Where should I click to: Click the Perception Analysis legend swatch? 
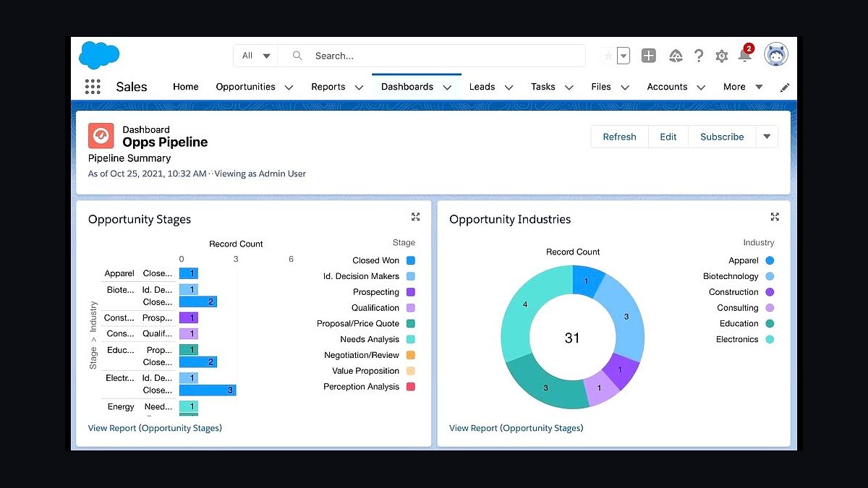[411, 387]
